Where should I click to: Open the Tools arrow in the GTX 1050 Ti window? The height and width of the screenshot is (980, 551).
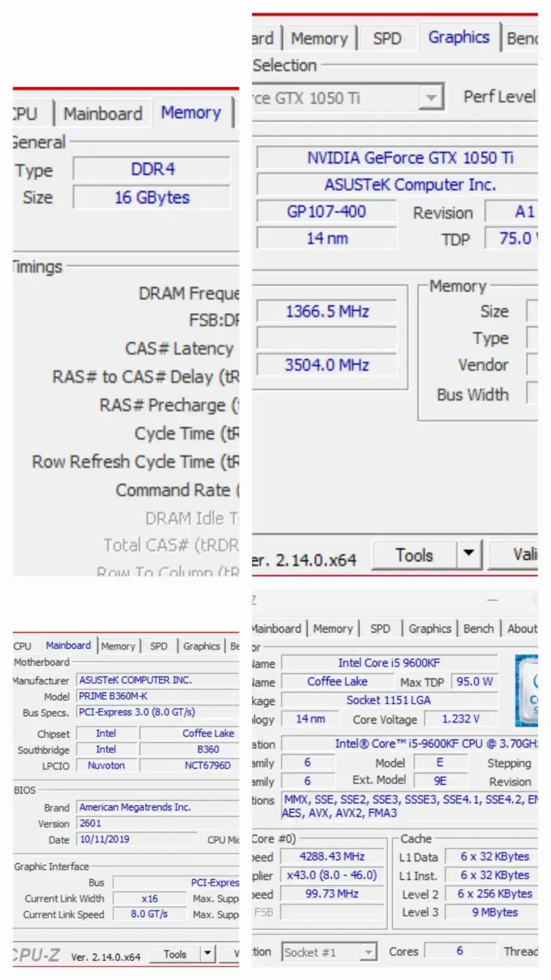click(468, 555)
